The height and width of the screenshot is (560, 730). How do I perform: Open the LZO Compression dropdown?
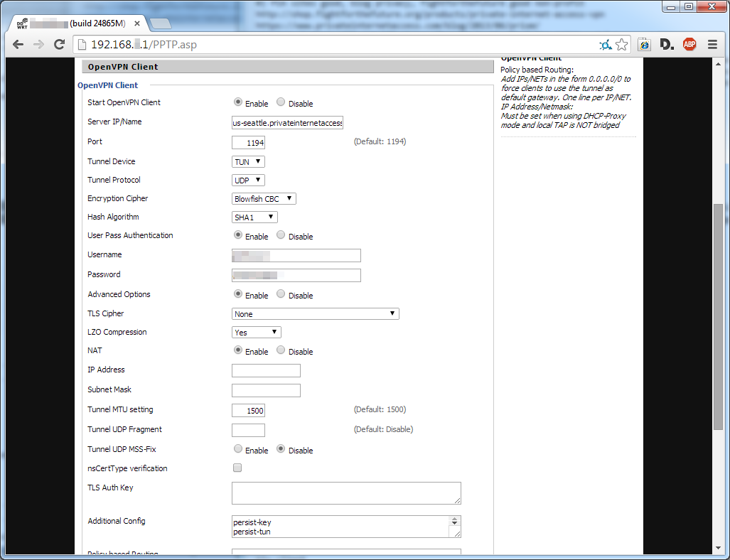(256, 332)
